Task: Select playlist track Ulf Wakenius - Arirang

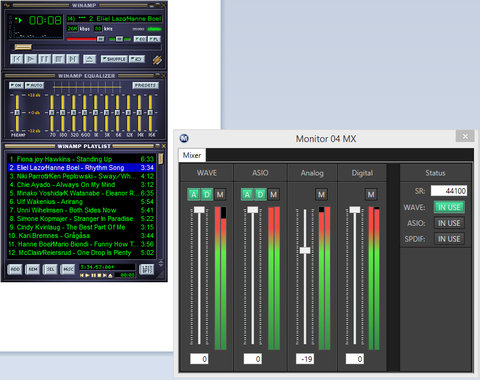Action: click(x=81, y=201)
